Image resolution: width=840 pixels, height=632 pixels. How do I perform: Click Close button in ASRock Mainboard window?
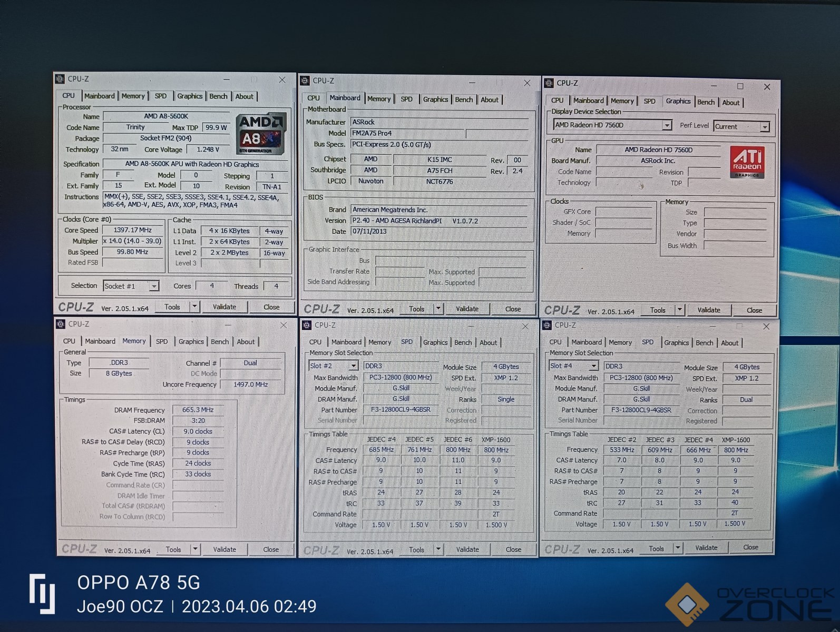click(513, 309)
